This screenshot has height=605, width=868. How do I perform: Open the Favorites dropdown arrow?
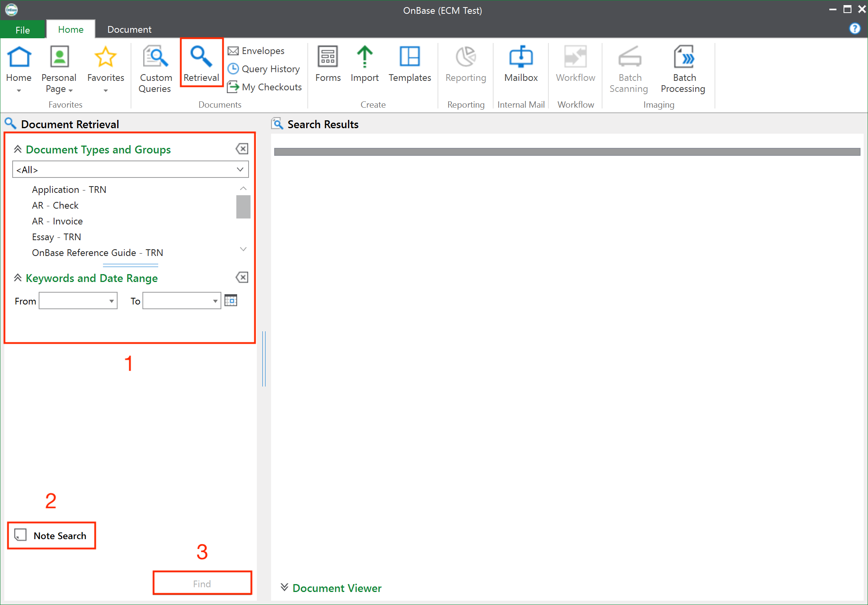tap(105, 91)
